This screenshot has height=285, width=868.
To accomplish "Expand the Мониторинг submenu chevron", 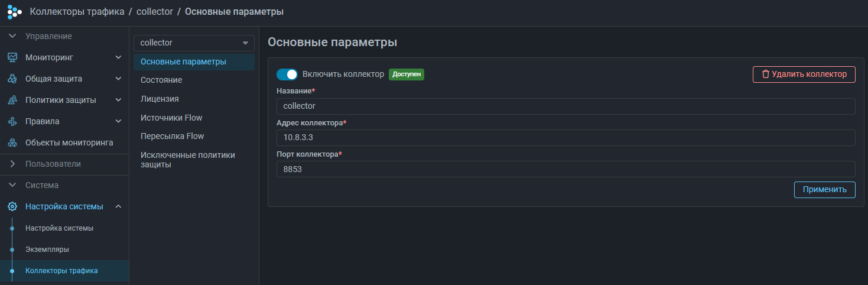I will point(118,57).
